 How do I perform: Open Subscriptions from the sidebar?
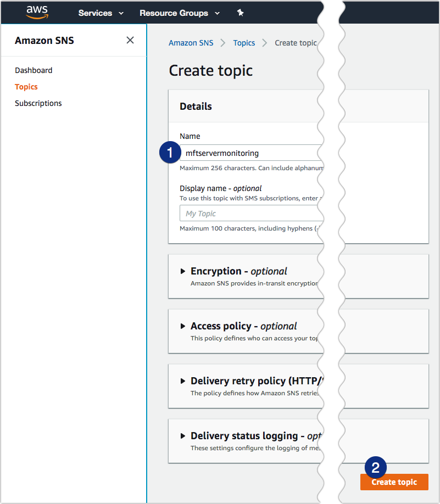pos(38,103)
